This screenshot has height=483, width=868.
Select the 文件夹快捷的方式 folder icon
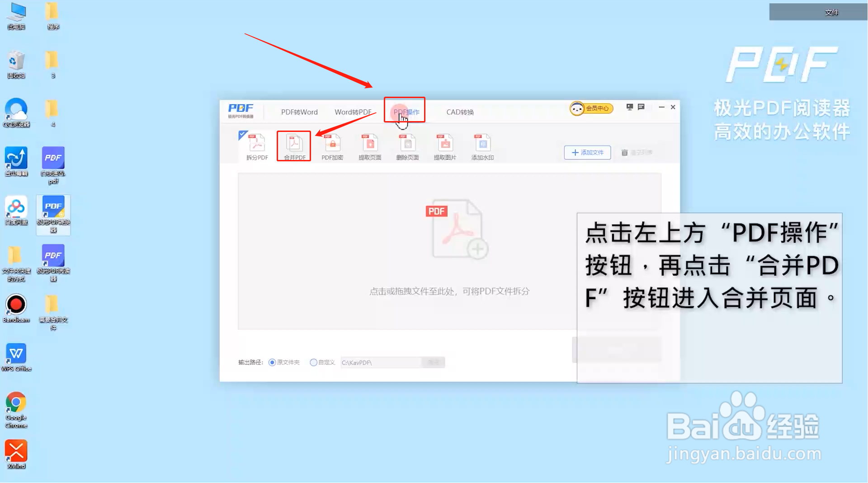click(x=16, y=264)
